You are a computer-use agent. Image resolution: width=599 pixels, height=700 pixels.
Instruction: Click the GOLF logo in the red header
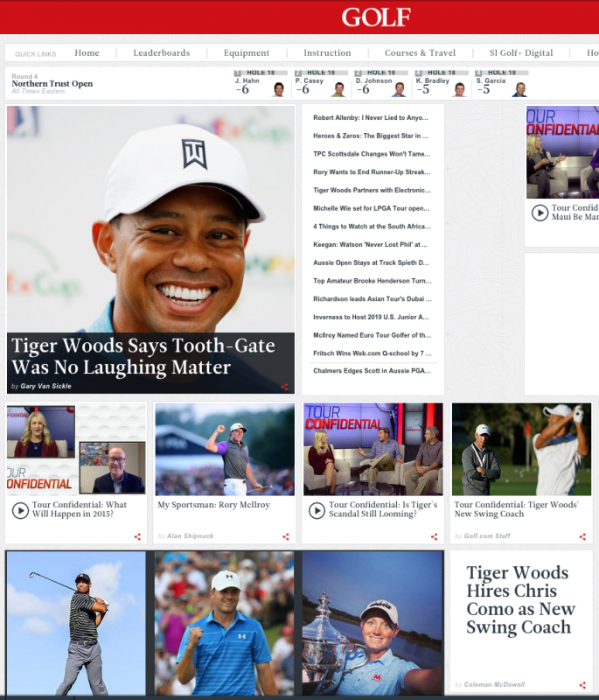click(376, 17)
